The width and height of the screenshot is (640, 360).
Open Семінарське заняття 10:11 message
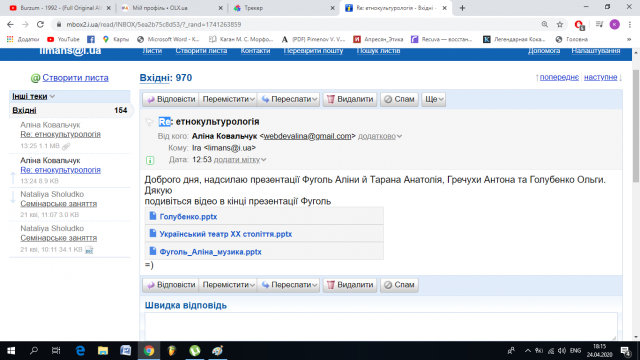coord(59,238)
